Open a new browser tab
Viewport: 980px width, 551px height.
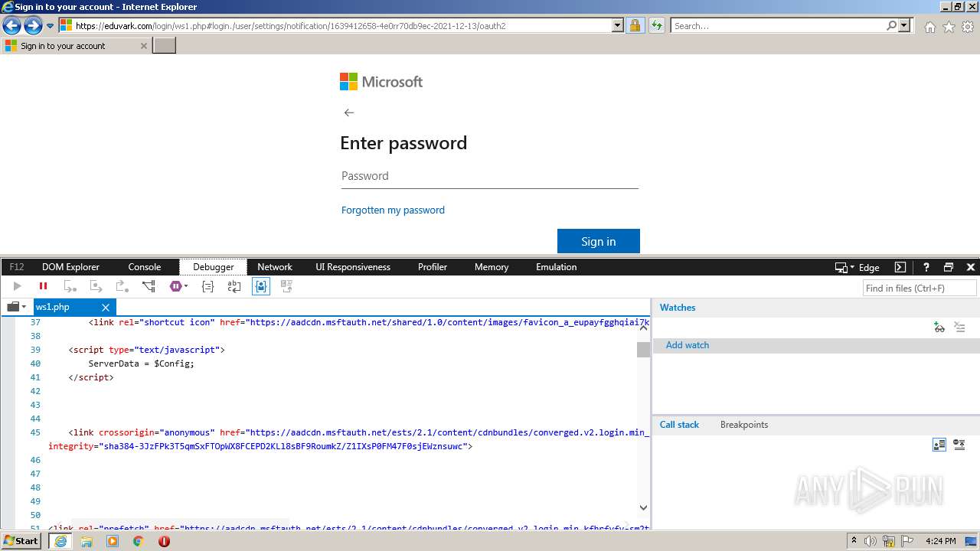165,46
